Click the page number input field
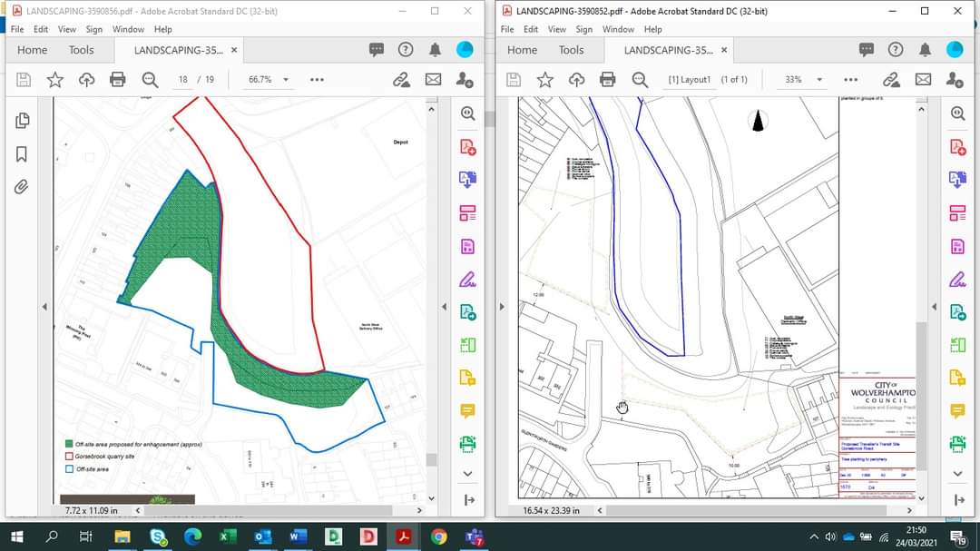Image resolution: width=980 pixels, height=551 pixels. click(181, 79)
